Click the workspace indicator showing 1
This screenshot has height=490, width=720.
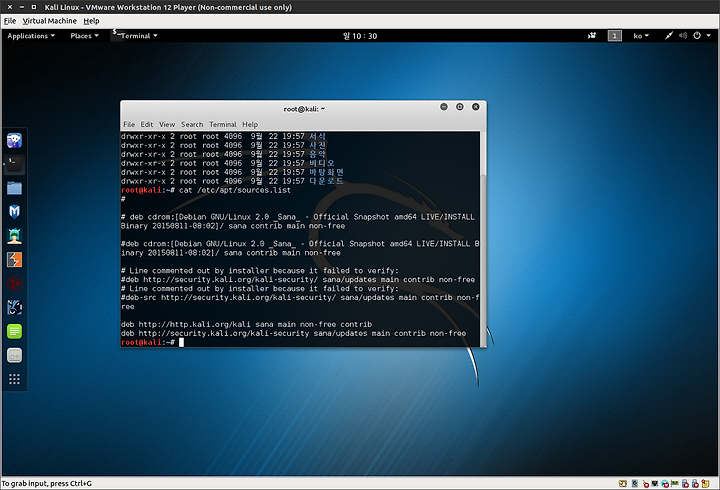614,35
